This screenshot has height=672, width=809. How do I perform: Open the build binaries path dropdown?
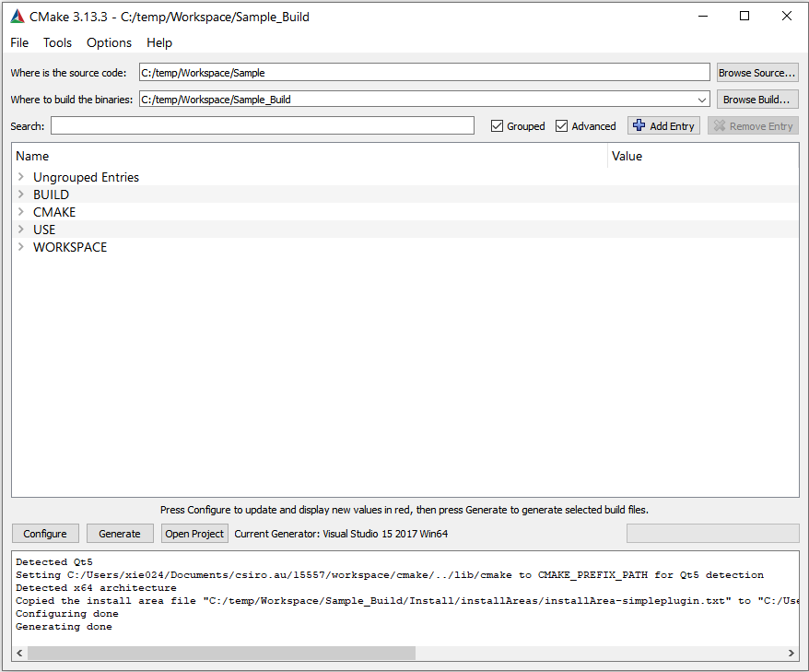pyautogui.click(x=702, y=100)
